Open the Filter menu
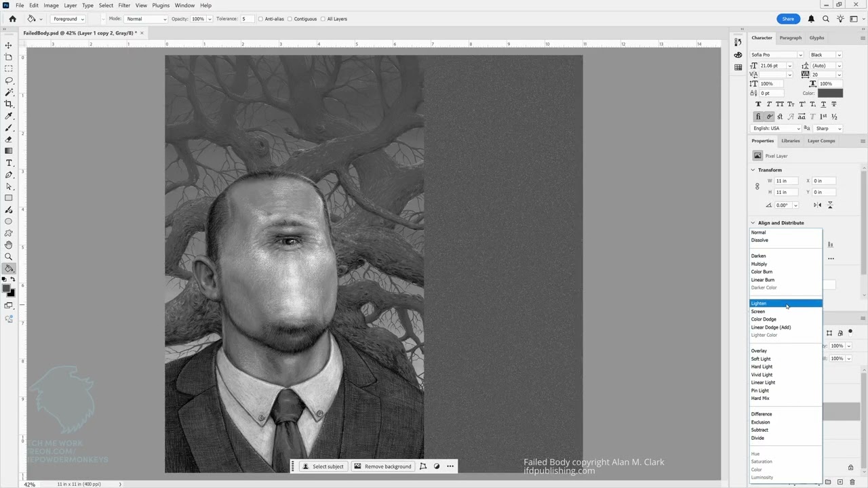The image size is (868, 488). coord(124,5)
